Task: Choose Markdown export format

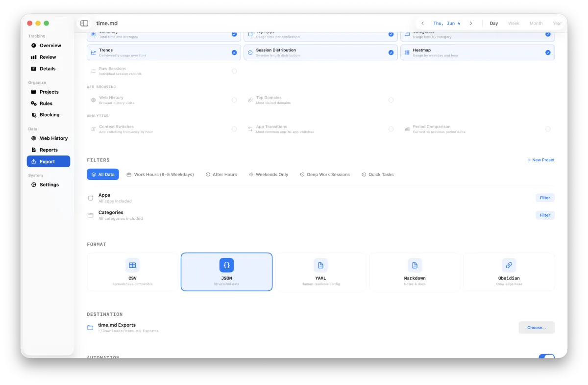Action: pos(415,272)
